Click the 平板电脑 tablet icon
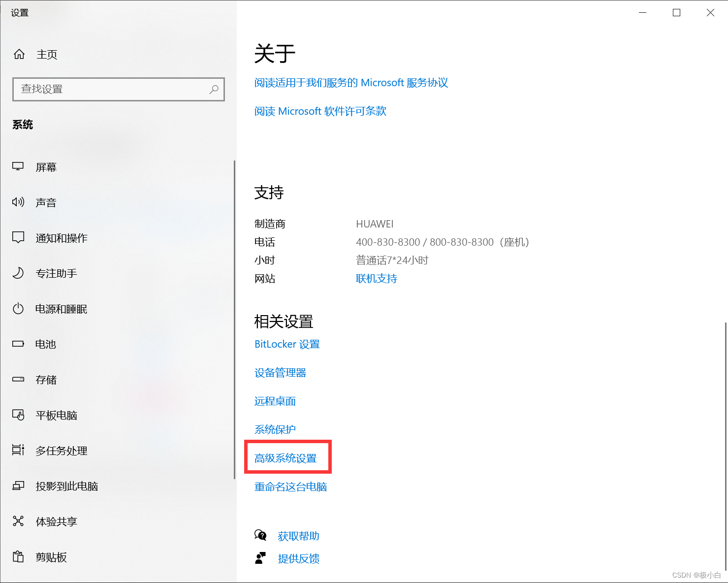Image resolution: width=728 pixels, height=583 pixels. click(18, 415)
